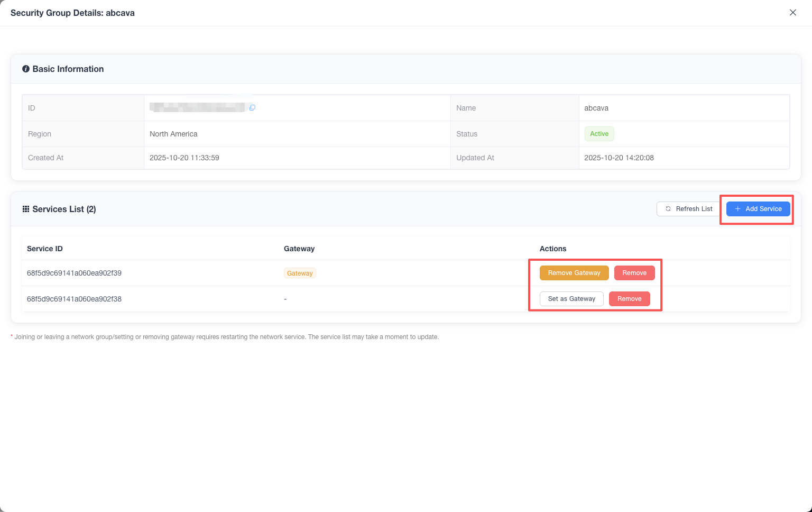Click the Updated At timestamp value
The width and height of the screenshot is (812, 512).
click(x=619, y=158)
